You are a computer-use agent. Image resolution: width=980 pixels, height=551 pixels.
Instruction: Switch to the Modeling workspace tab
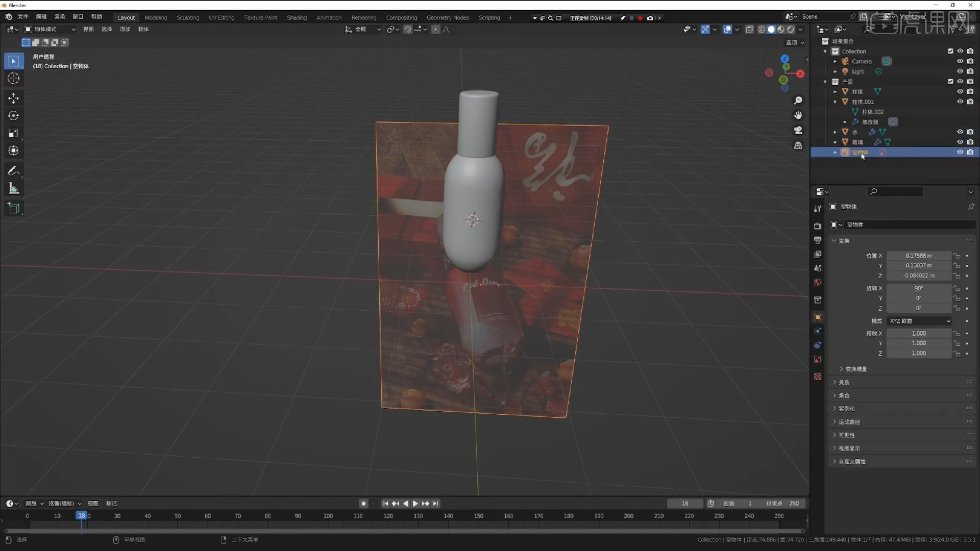[x=156, y=17]
